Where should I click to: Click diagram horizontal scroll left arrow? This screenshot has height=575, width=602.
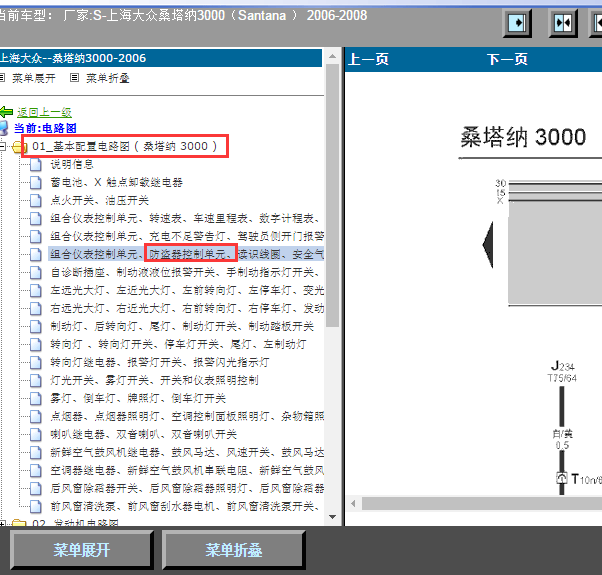(x=353, y=503)
